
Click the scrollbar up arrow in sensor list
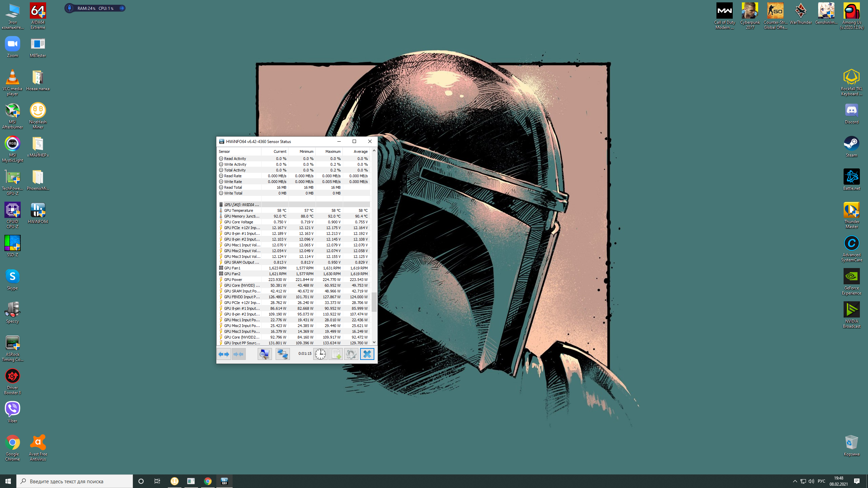(374, 150)
